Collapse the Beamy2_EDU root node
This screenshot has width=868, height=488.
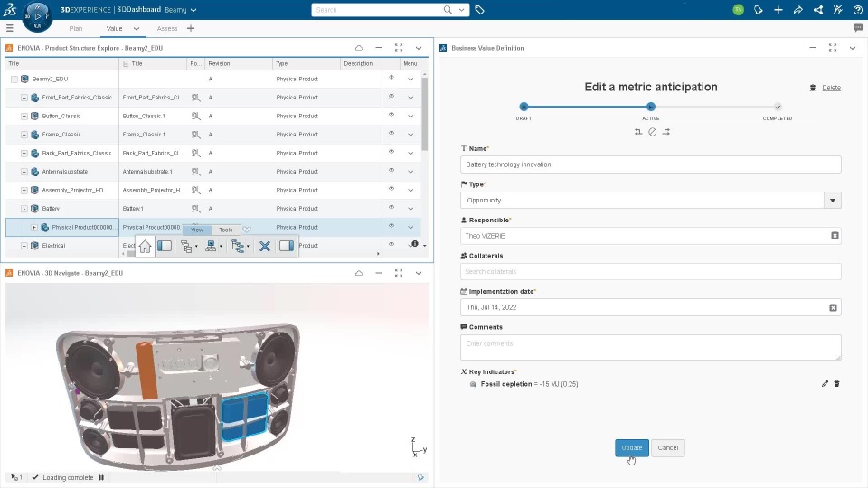coord(14,80)
